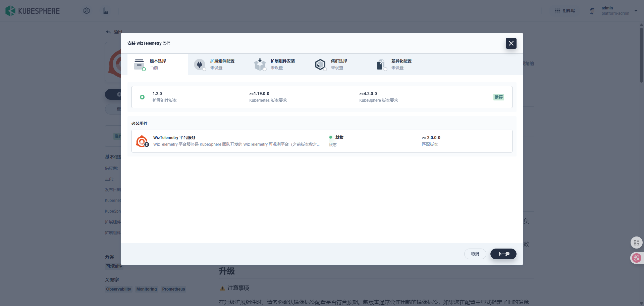Click the 必装组件 section label
The height and width of the screenshot is (306, 644).
pyautogui.click(x=140, y=124)
